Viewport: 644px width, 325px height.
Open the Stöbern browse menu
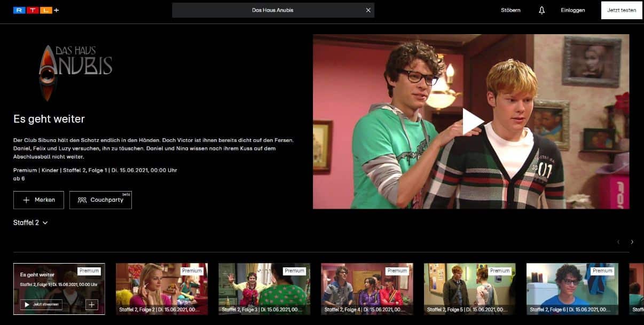511,10
